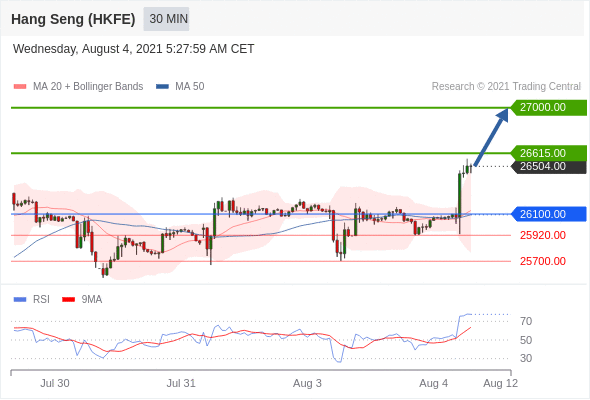590x400 pixels.
Task: Select the Aug 12 date axis label
Action: (x=500, y=383)
